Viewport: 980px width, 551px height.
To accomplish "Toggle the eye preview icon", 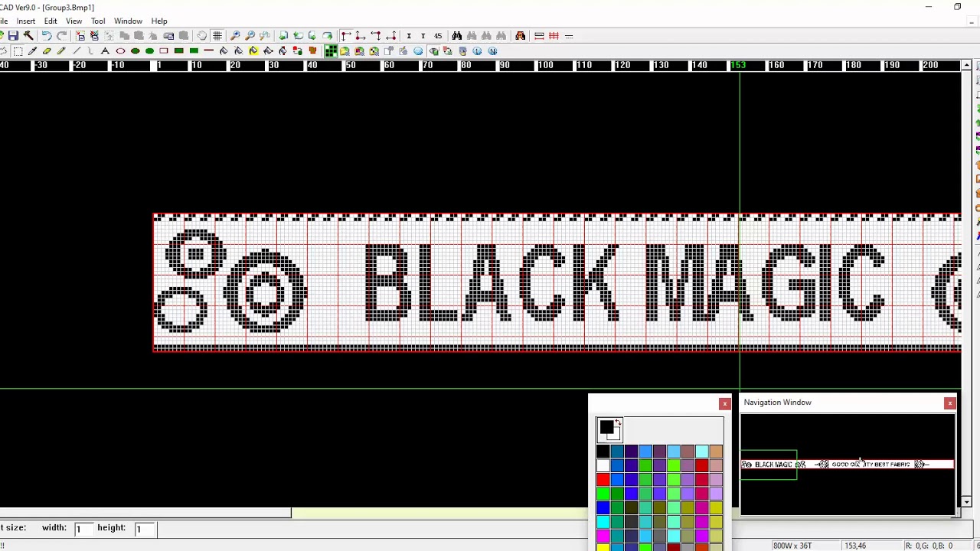I will coord(433,51).
